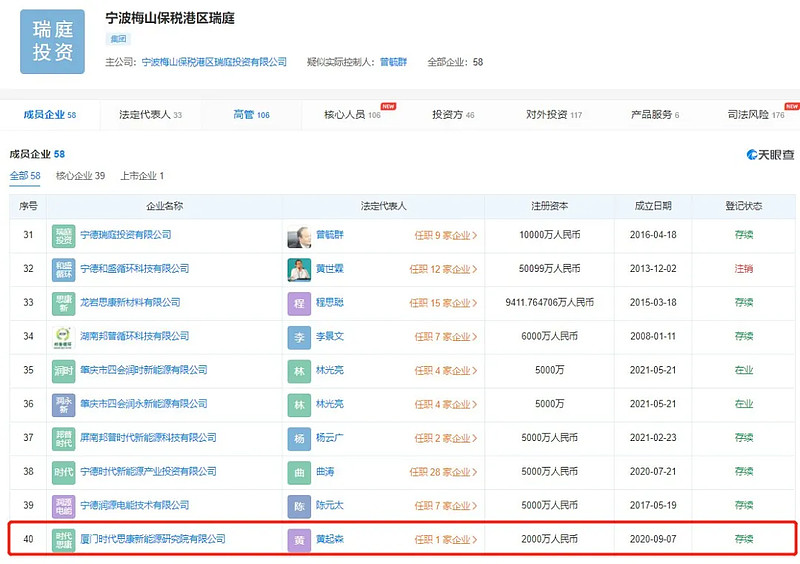
Task: Switch to the 法定代表人 tab
Action: [x=150, y=115]
